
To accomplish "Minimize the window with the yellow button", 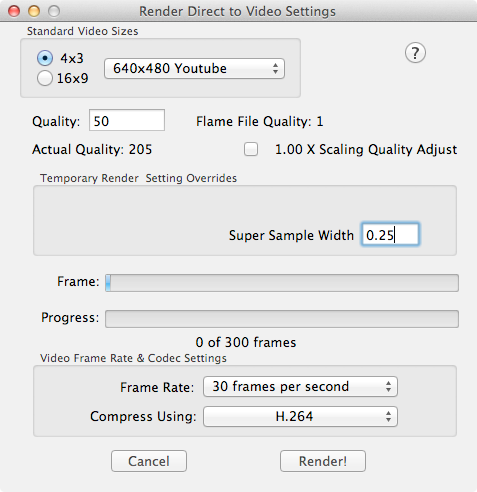I will (34, 11).
